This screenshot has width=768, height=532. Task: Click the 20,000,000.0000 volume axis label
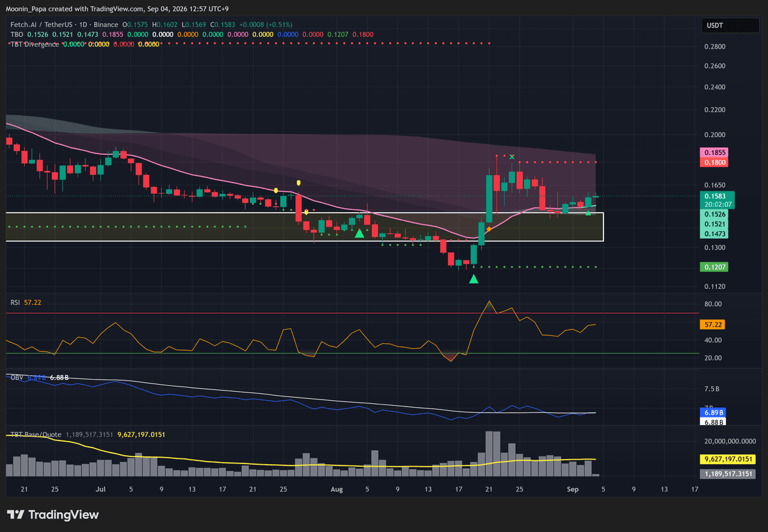[730, 442]
